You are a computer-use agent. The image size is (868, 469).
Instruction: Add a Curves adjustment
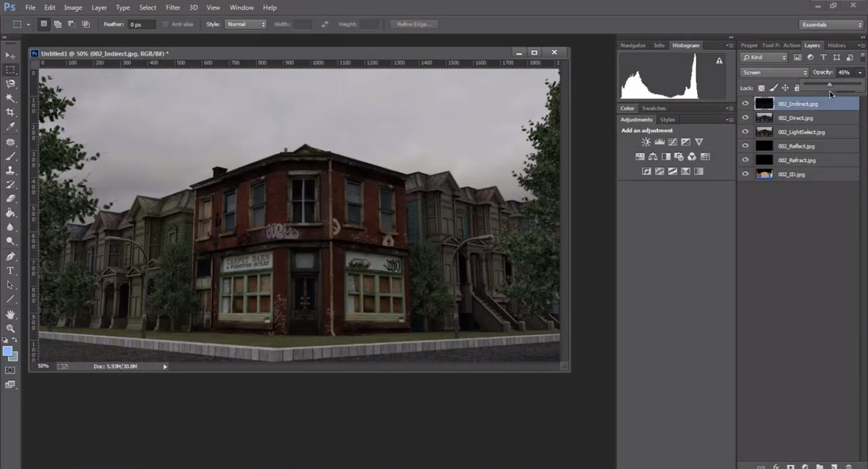pyautogui.click(x=672, y=142)
